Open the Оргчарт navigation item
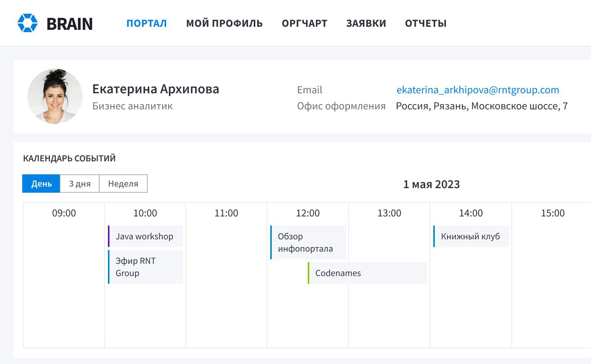 pos(304,23)
